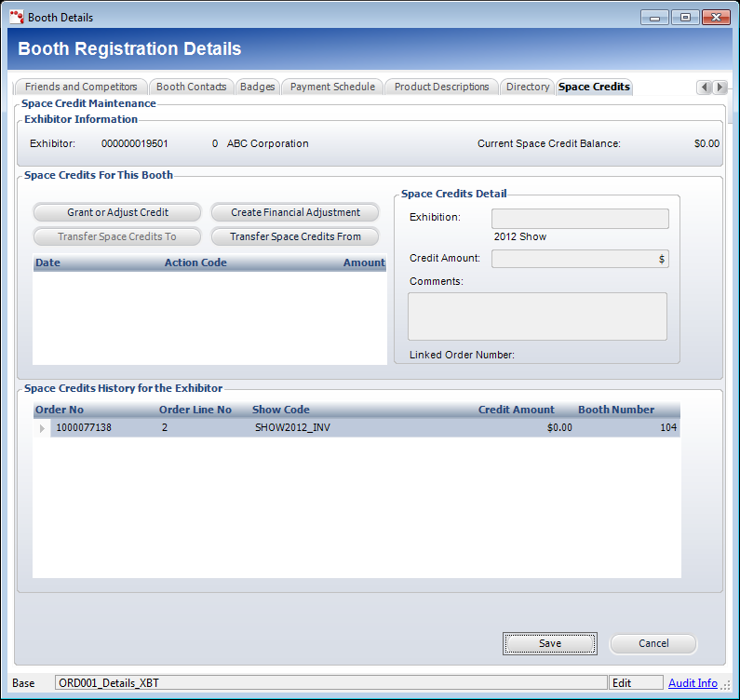Cancel the booth details dialog
This screenshot has width=740, height=700.
[x=653, y=643]
